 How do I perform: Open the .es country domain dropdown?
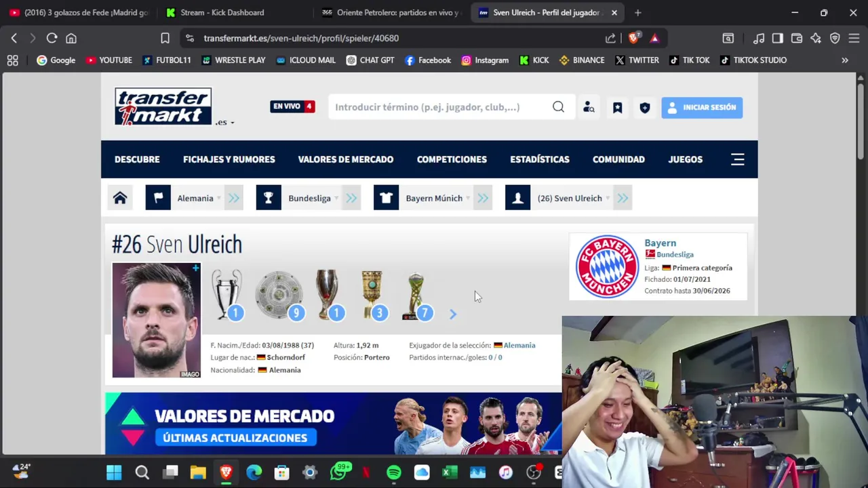(x=225, y=123)
